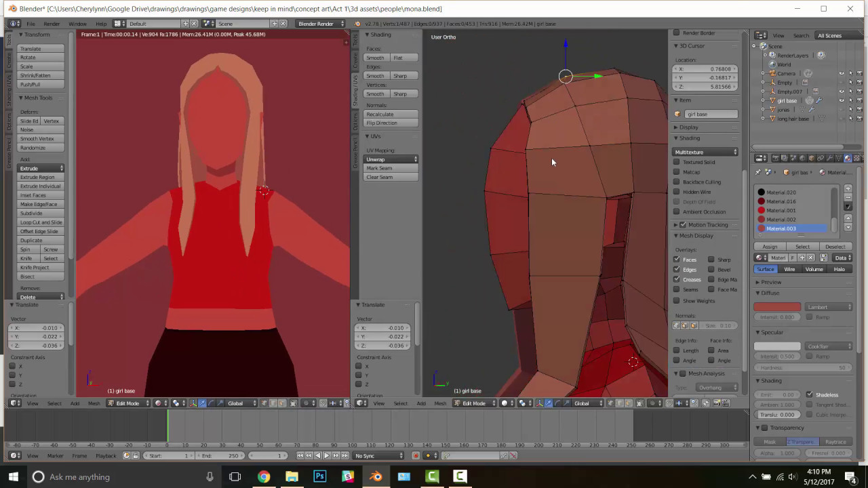Add a new material slot with plus button
868x488 pixels.
848,188
